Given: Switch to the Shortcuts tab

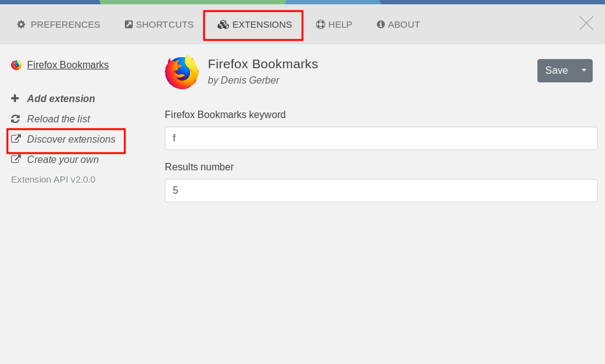Looking at the screenshot, I should [x=159, y=25].
